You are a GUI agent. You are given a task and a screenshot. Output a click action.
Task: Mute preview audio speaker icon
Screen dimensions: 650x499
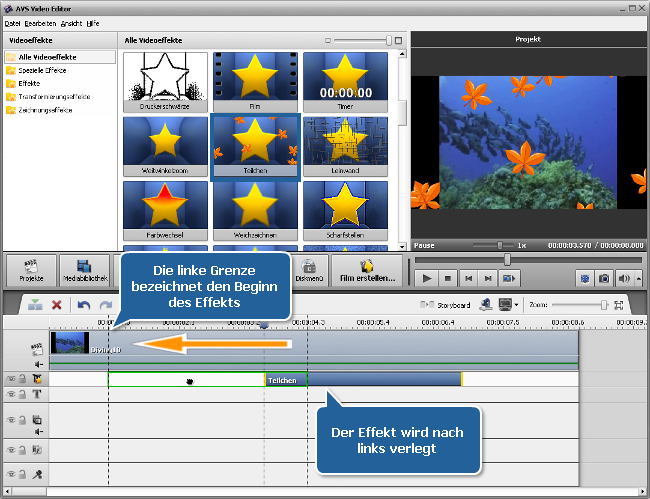(623, 279)
